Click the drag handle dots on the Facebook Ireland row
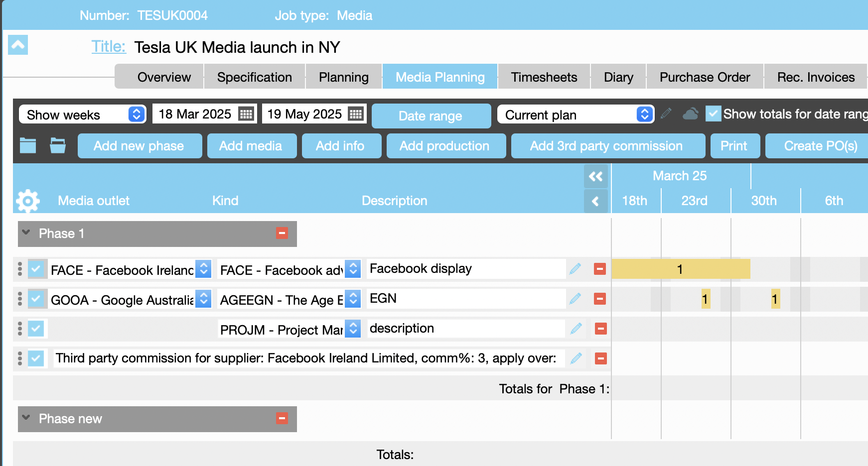Image resolution: width=868 pixels, height=466 pixels. tap(20, 269)
